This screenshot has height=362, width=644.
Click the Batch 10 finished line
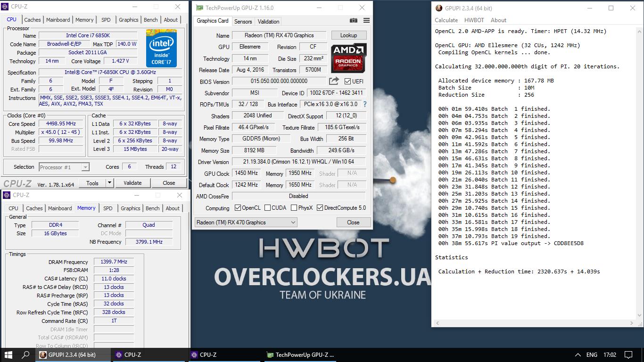coord(494,173)
